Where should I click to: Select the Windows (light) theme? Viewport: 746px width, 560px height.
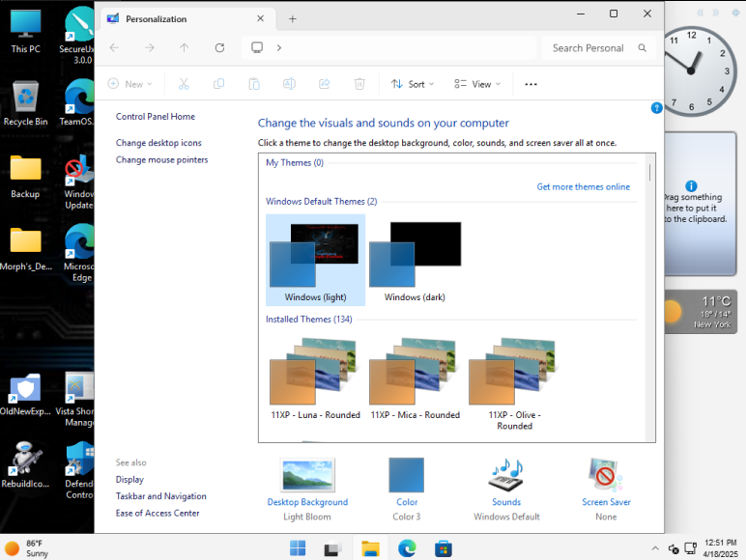315,260
